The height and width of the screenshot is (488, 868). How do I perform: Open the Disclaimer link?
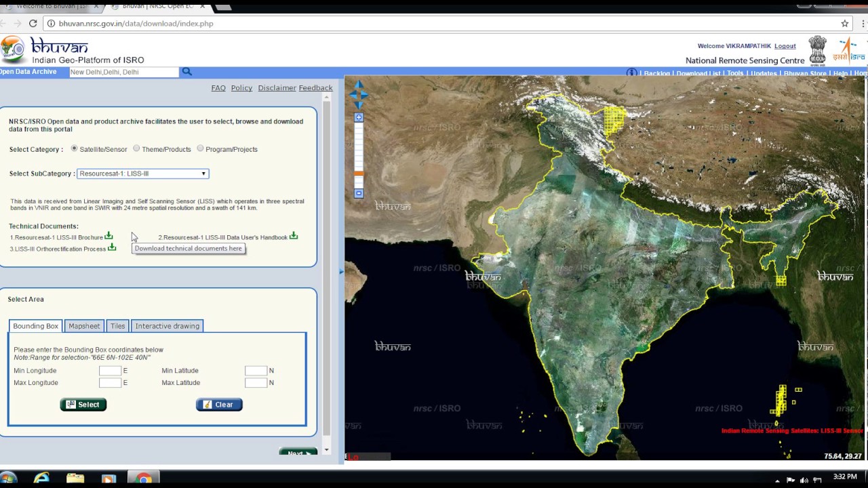tap(277, 88)
